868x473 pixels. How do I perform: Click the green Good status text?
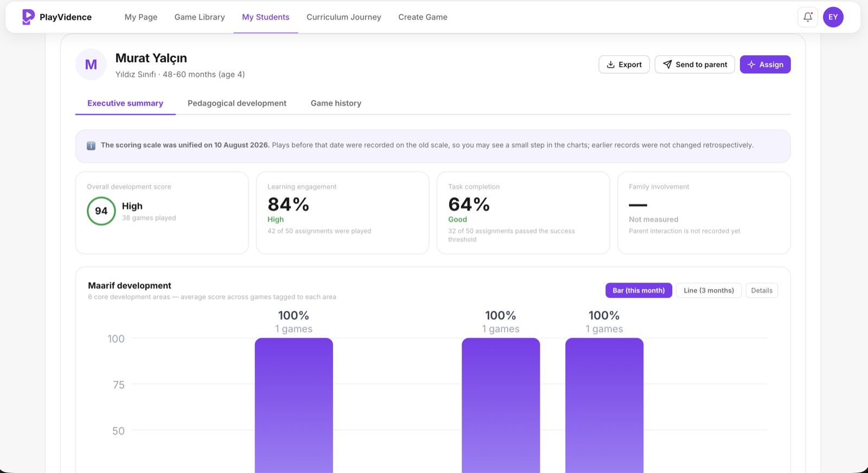pyautogui.click(x=457, y=219)
